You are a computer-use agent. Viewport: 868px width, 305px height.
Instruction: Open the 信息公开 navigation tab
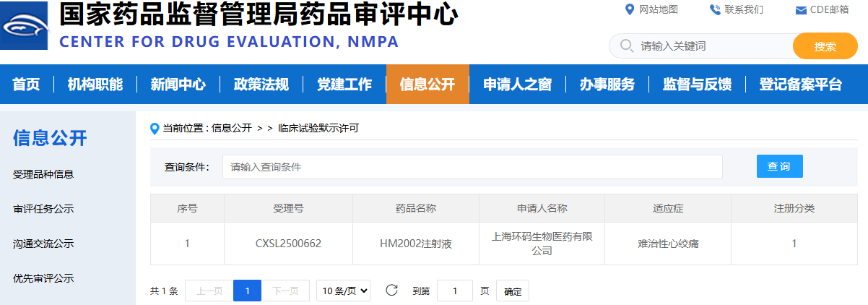pos(428,85)
